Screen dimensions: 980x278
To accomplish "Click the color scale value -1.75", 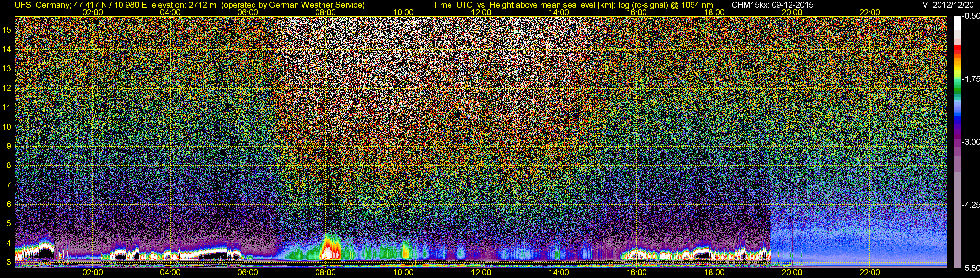I will coord(971,79).
